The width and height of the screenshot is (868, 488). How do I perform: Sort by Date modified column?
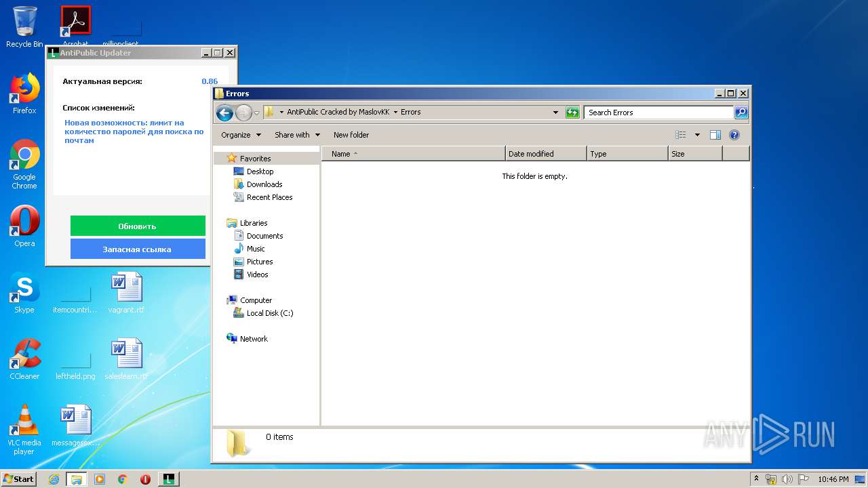coord(546,154)
